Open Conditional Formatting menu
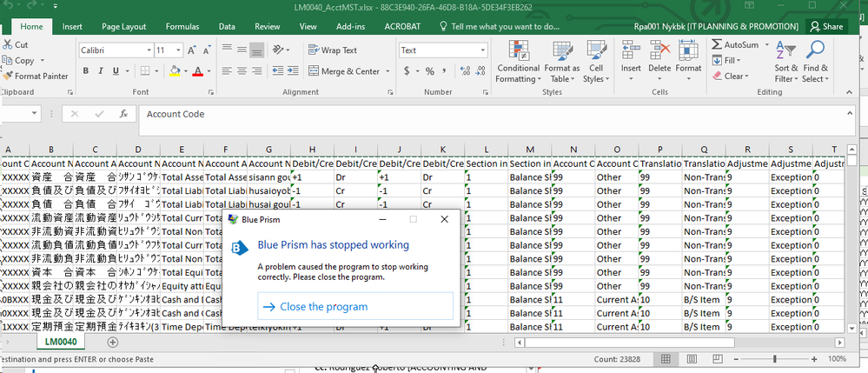Viewport: 868px width, 373px height. tap(518, 61)
